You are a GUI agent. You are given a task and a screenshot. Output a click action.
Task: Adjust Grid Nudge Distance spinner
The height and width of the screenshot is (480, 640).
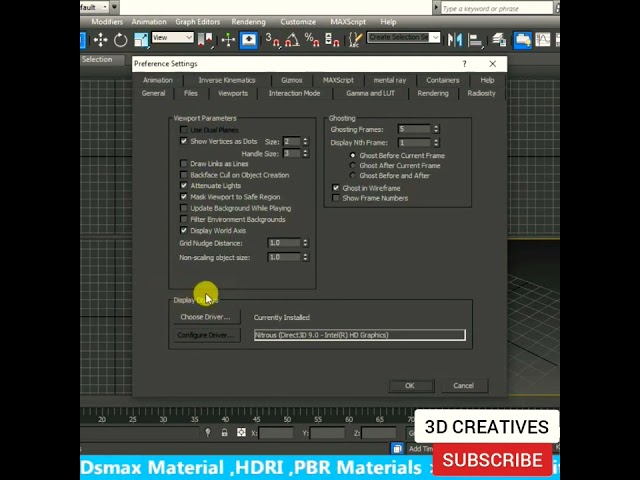[x=305, y=243]
